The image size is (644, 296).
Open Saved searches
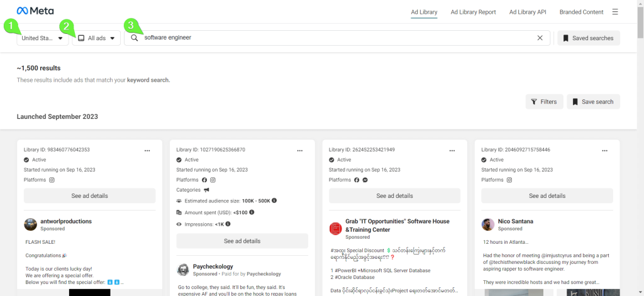(589, 38)
